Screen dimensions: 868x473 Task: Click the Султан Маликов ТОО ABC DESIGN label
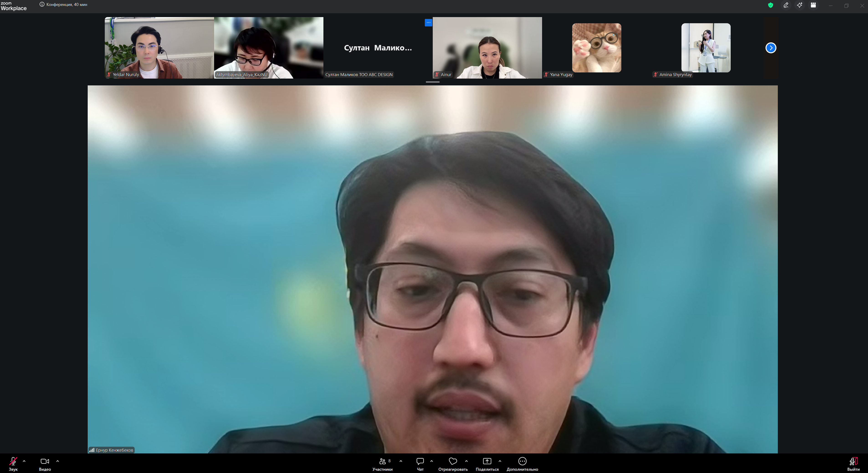359,74
